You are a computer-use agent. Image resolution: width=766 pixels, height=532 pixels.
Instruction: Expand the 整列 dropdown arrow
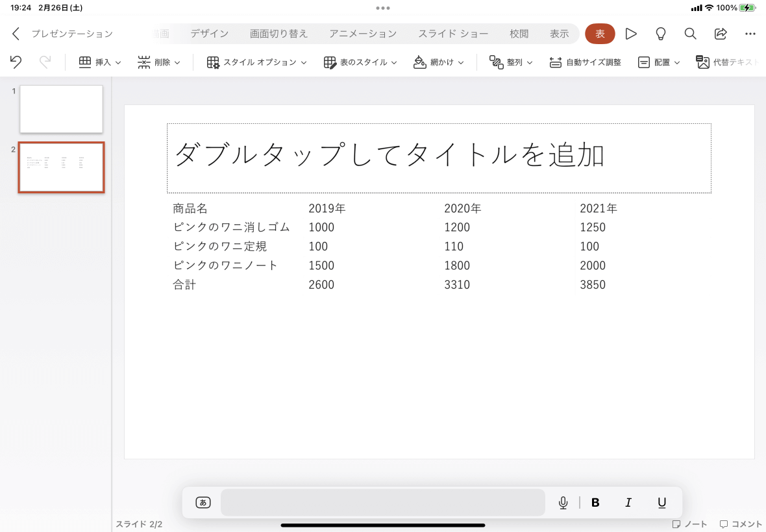tap(530, 62)
